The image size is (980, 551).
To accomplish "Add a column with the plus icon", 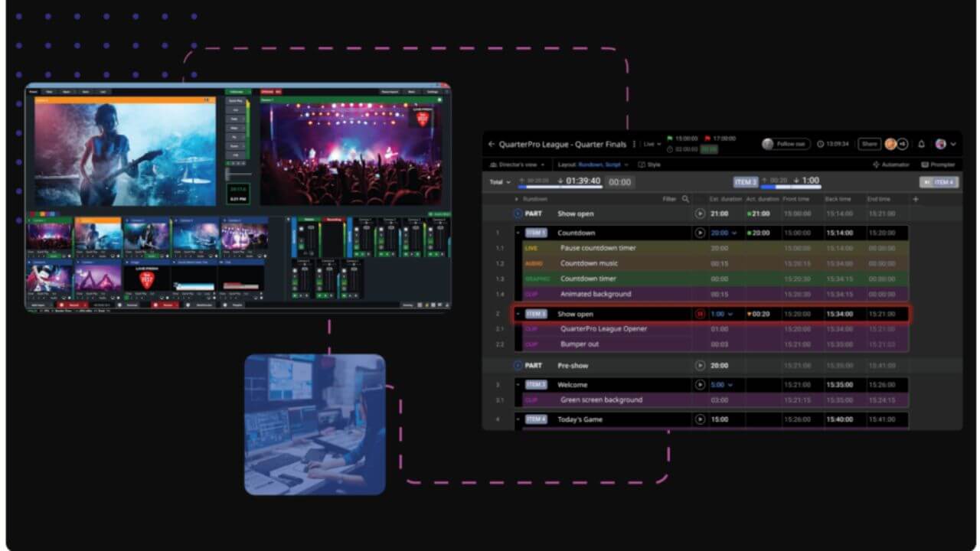I will coord(916,199).
